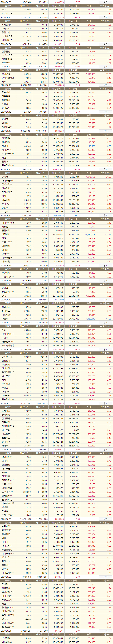Click 닫기 button on the 2020.06.22 row

(106, 67)
